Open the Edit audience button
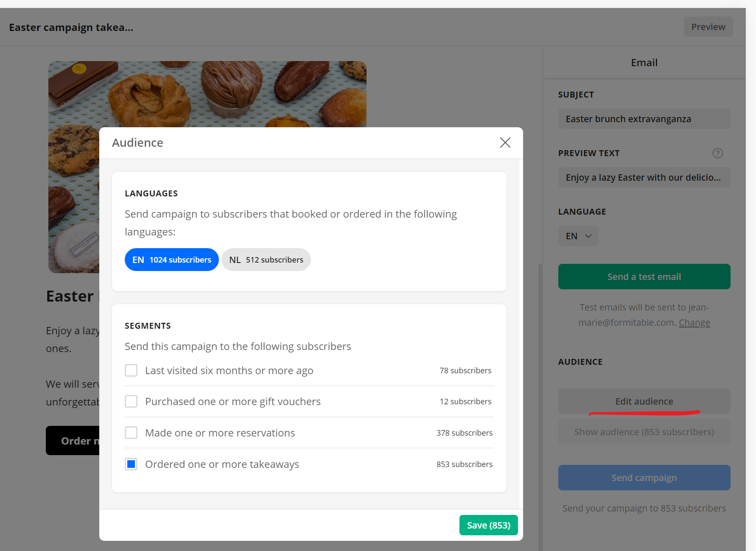Viewport: 756px width, 551px height. click(644, 401)
